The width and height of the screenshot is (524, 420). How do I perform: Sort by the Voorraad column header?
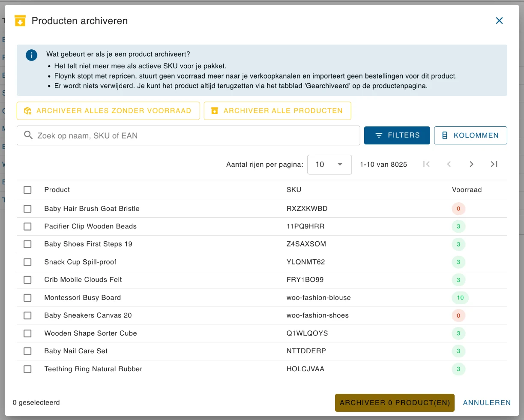tap(467, 190)
